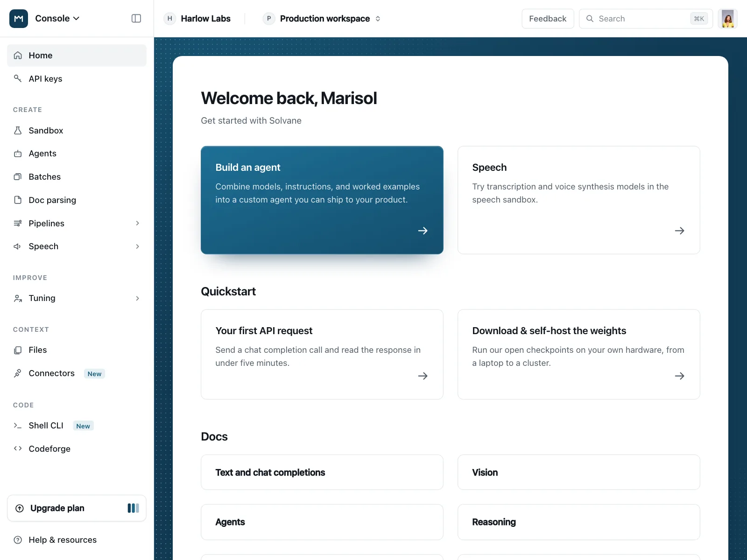Open Help & resources

click(77, 540)
